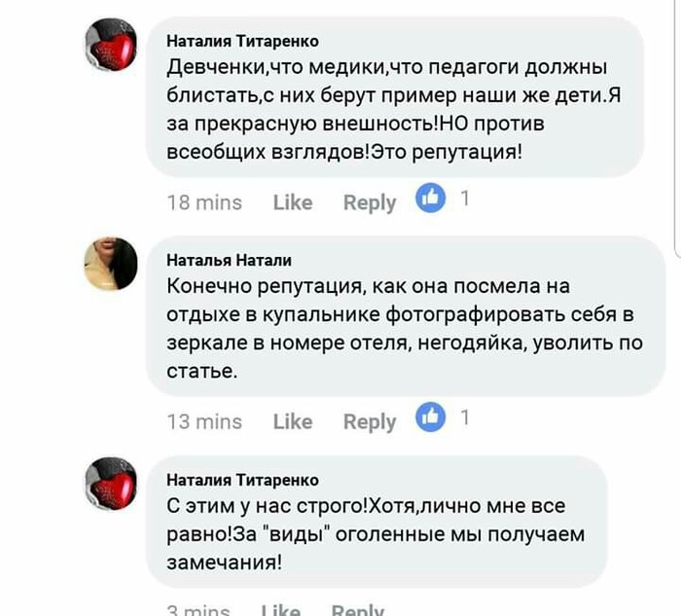Open the Наталья Натали name link
Viewport: 681px width, 616px height.
(x=229, y=260)
